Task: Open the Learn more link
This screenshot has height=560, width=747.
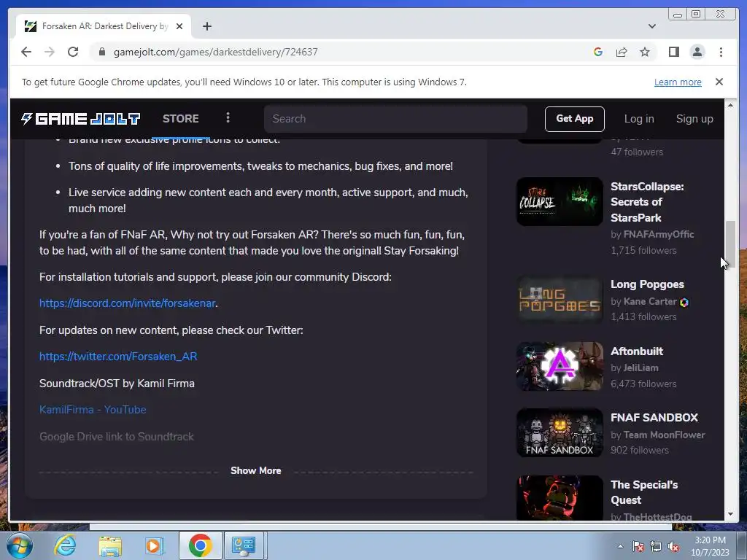Action: (x=678, y=82)
